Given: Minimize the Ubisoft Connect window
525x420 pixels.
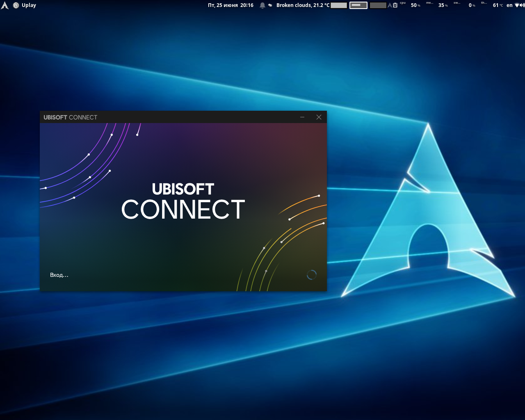Looking at the screenshot, I should (302, 117).
